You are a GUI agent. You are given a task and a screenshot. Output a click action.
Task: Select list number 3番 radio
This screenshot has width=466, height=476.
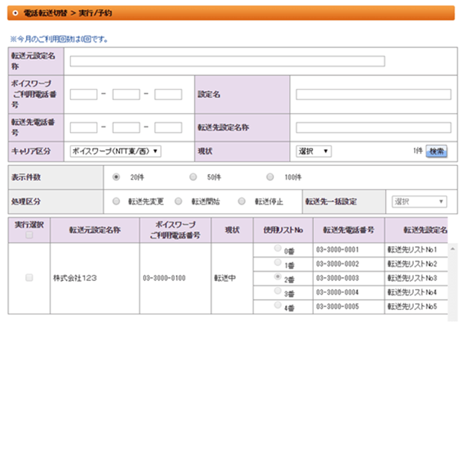[278, 291]
